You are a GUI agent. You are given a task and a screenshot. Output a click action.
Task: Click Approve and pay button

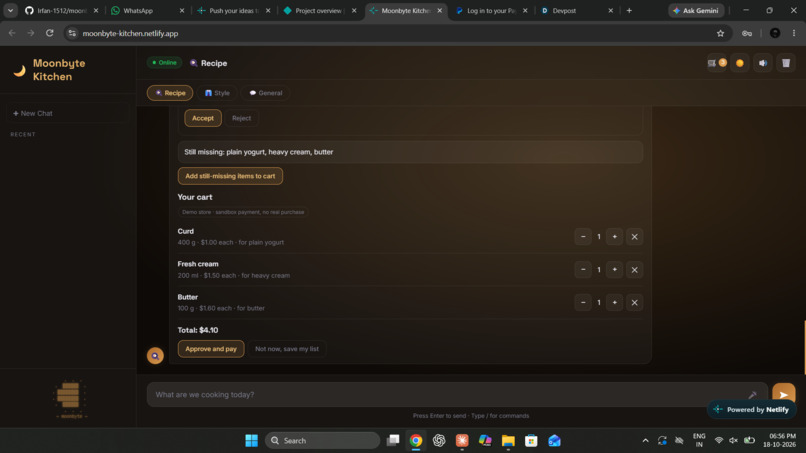pyautogui.click(x=211, y=349)
